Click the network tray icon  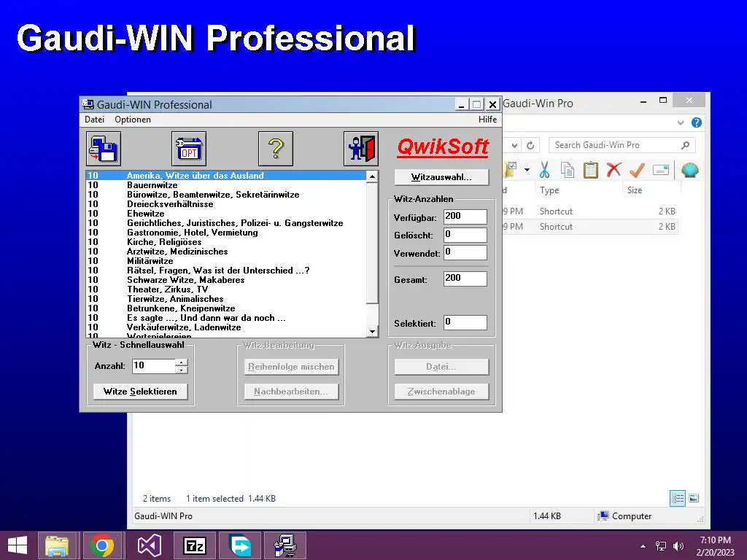pos(661,546)
